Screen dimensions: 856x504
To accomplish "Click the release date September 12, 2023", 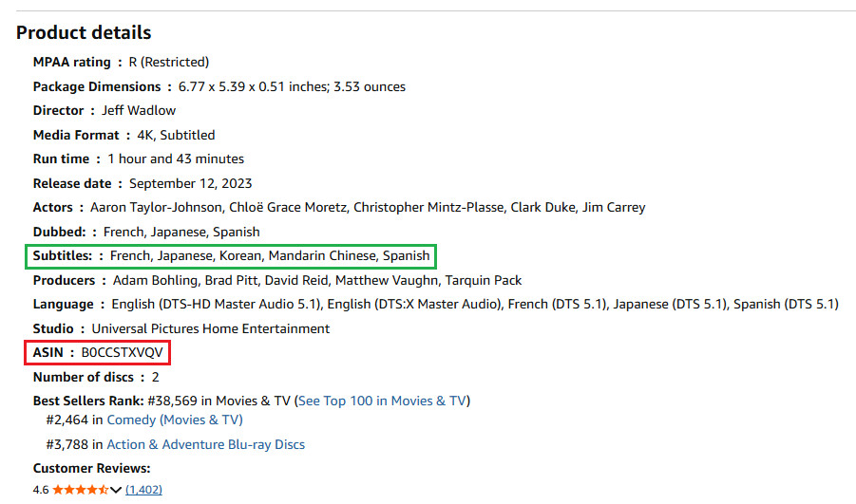I will (x=191, y=183).
